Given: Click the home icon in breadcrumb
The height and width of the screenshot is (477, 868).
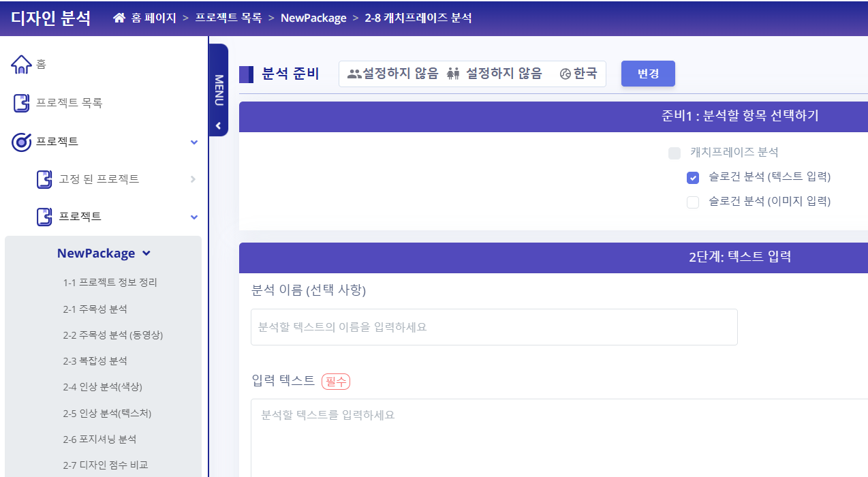Looking at the screenshot, I should click(x=120, y=18).
